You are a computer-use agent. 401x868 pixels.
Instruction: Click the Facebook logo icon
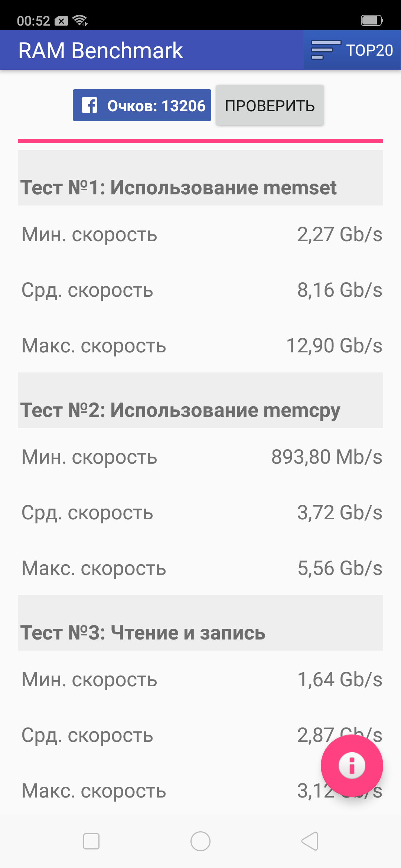pos(89,105)
